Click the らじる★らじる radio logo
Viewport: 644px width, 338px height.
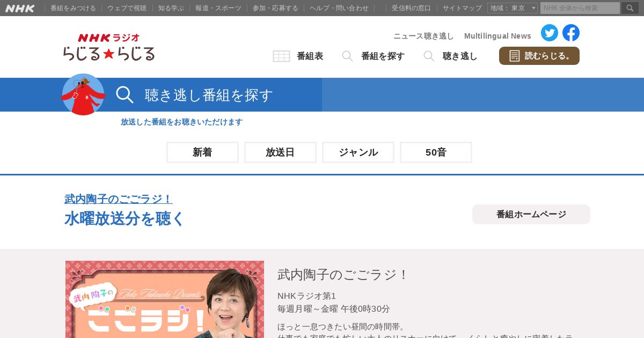pyautogui.click(x=108, y=47)
